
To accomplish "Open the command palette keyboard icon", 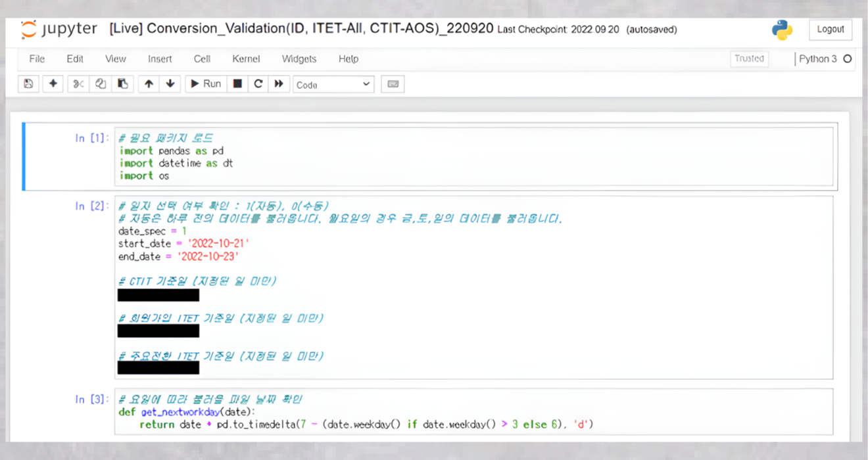I will pos(393,84).
